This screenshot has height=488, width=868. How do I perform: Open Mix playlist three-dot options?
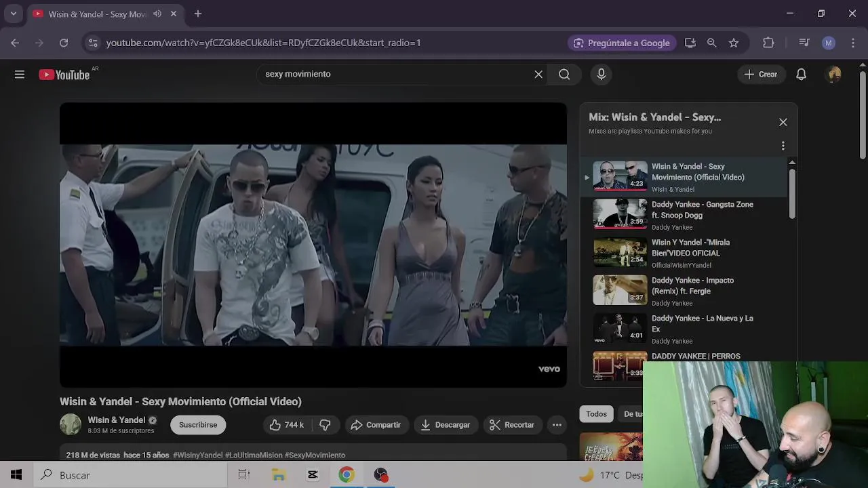pyautogui.click(x=783, y=146)
